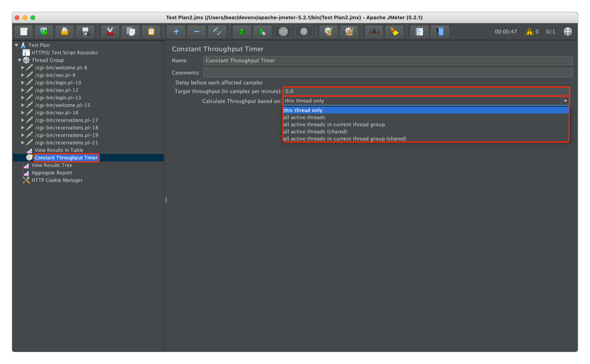Select View Results Tree item

pyautogui.click(x=52, y=165)
